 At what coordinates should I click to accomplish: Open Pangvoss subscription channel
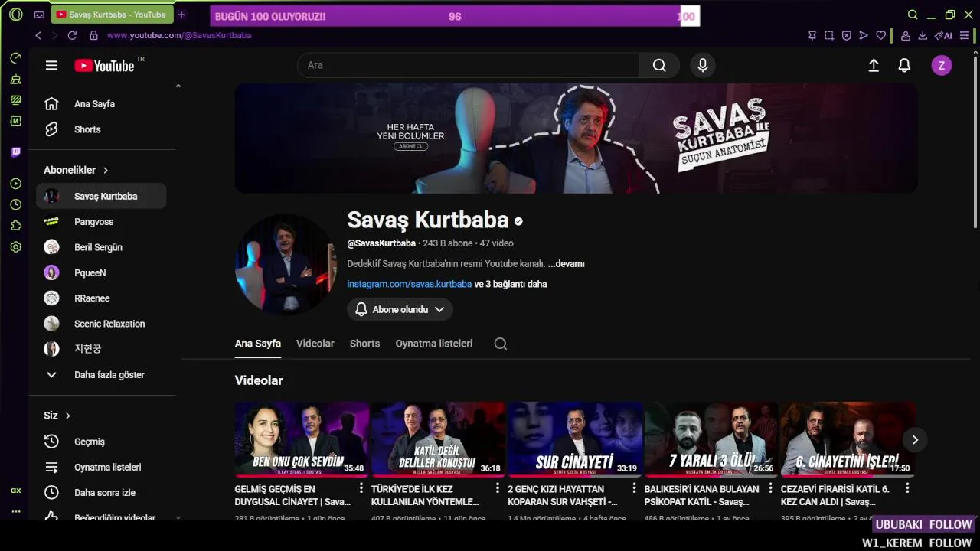[x=101, y=222]
